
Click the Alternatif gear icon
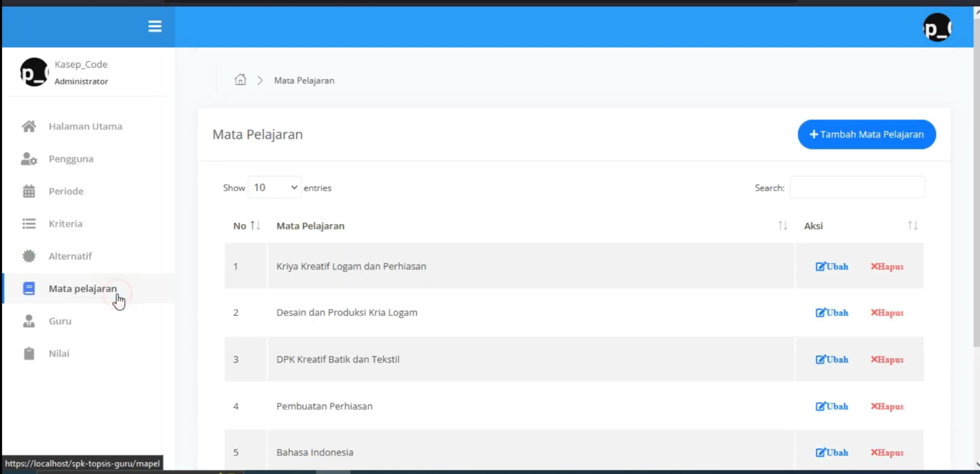coord(29,256)
